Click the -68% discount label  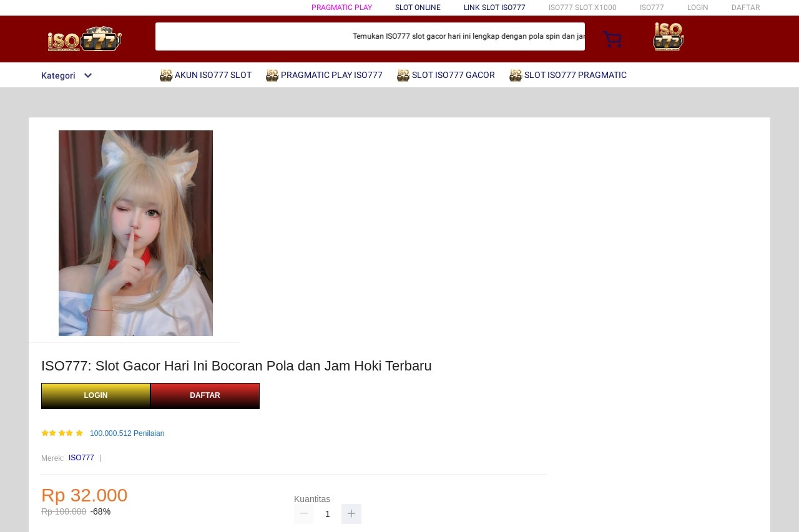pyautogui.click(x=100, y=511)
